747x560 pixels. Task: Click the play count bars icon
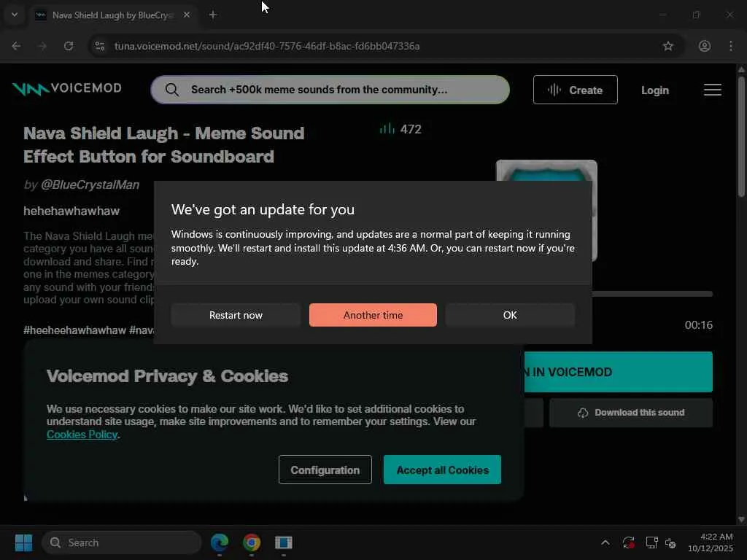point(387,128)
